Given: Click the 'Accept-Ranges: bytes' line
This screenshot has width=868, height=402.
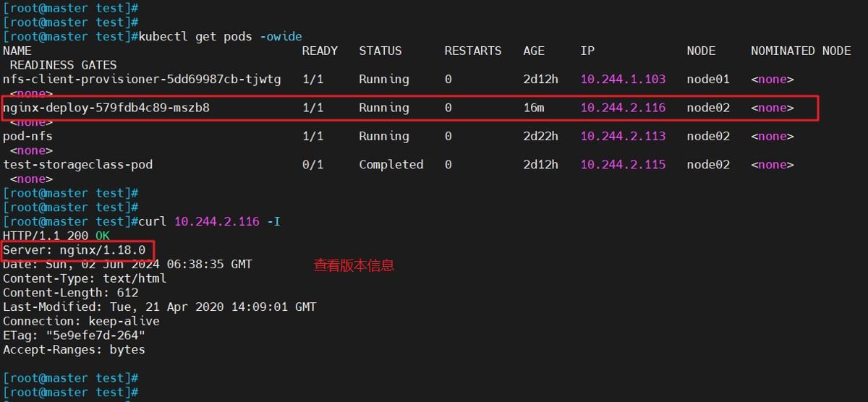Looking at the screenshot, I should pyautogui.click(x=74, y=349).
